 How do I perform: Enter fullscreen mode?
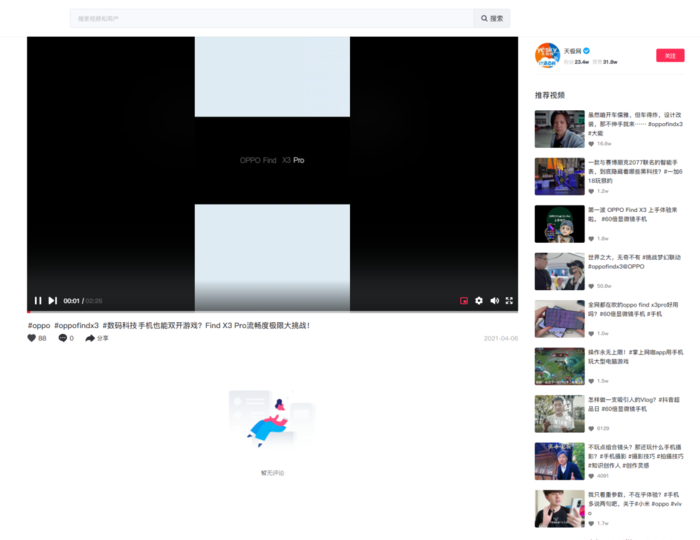(509, 301)
